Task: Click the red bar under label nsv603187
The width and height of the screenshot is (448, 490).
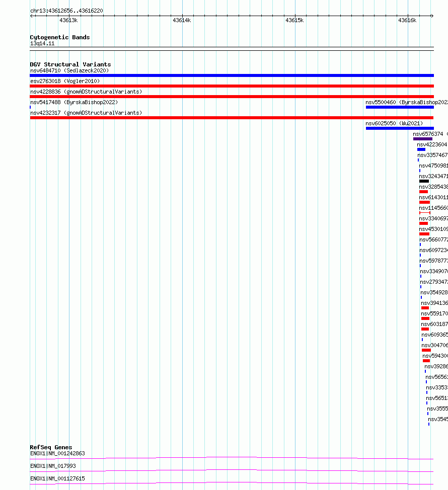Action: (x=425, y=329)
